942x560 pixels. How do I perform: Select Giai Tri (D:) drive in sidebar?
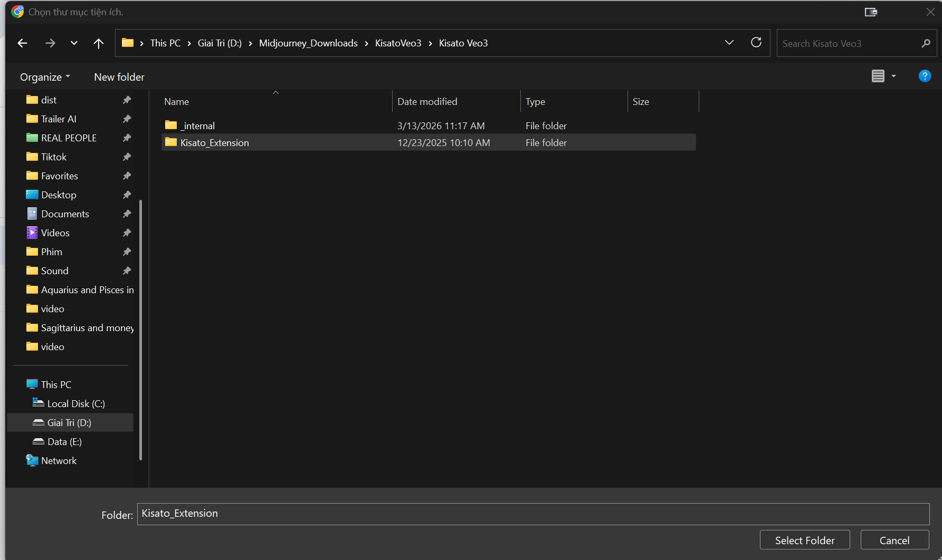69,422
